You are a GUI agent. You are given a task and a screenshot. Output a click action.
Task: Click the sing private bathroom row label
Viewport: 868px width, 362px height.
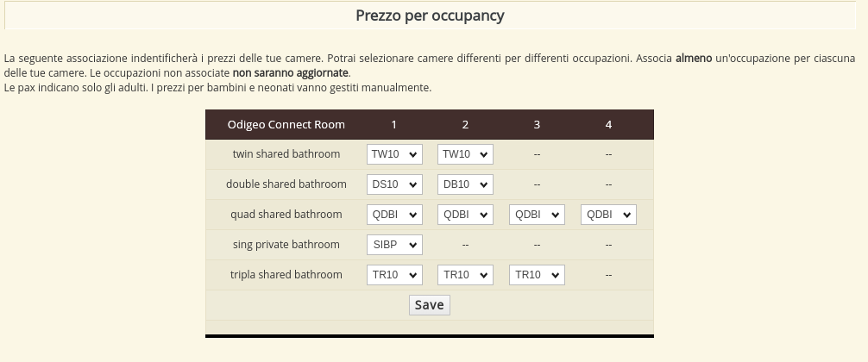[x=286, y=245]
